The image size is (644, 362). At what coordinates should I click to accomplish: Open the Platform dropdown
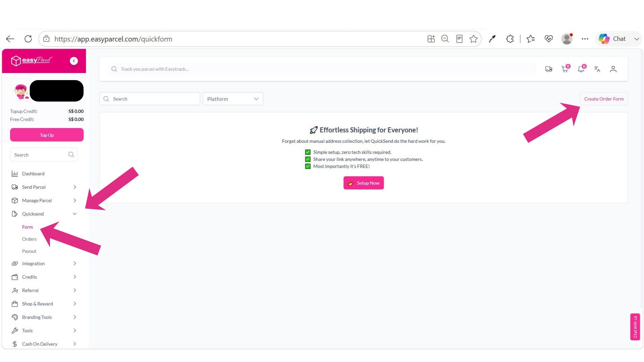coord(233,99)
